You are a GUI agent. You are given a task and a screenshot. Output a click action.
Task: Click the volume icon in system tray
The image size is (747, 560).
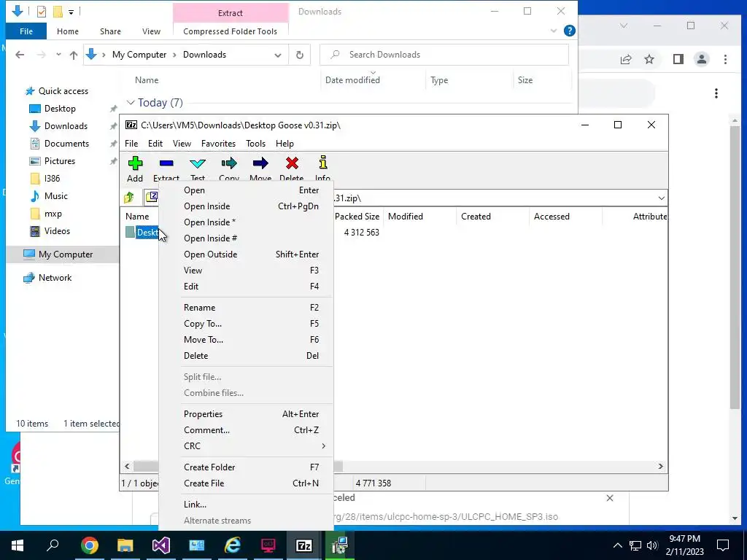tap(652, 545)
